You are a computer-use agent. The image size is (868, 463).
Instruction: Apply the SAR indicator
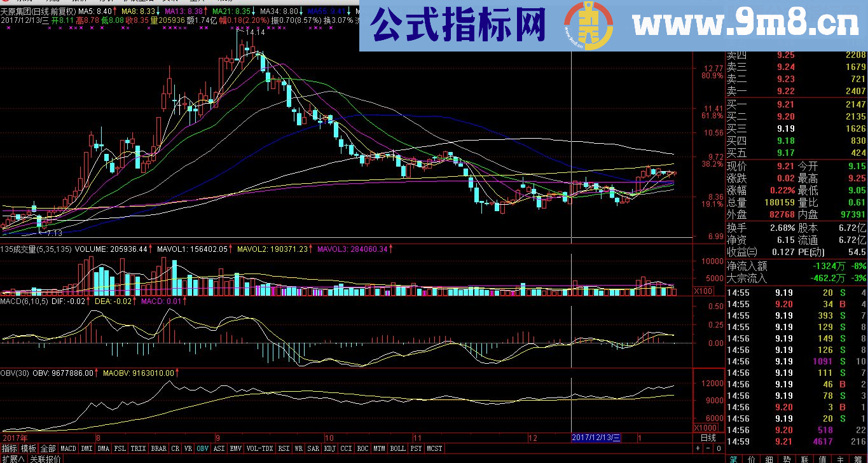313,448
